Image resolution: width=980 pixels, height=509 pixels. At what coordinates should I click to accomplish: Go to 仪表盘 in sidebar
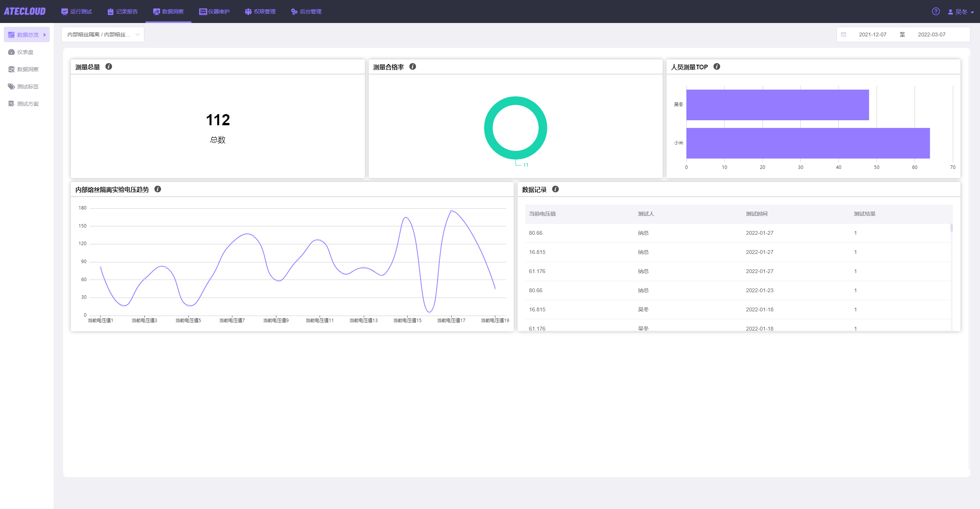25,52
